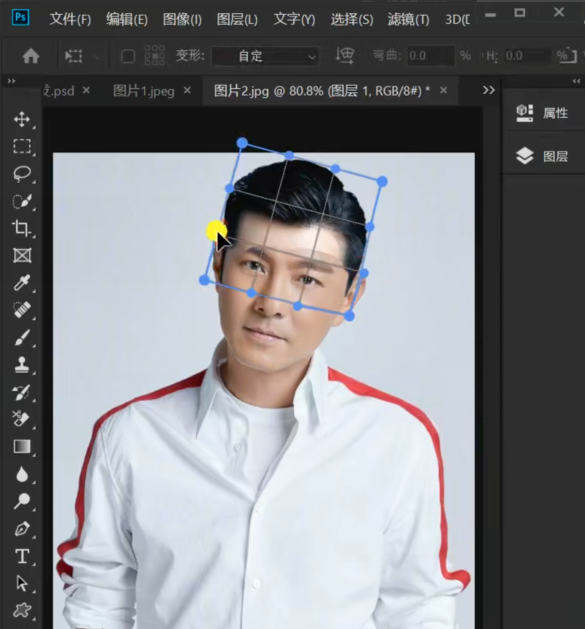Click the 弯曲 value field
585x629 pixels.
click(431, 56)
